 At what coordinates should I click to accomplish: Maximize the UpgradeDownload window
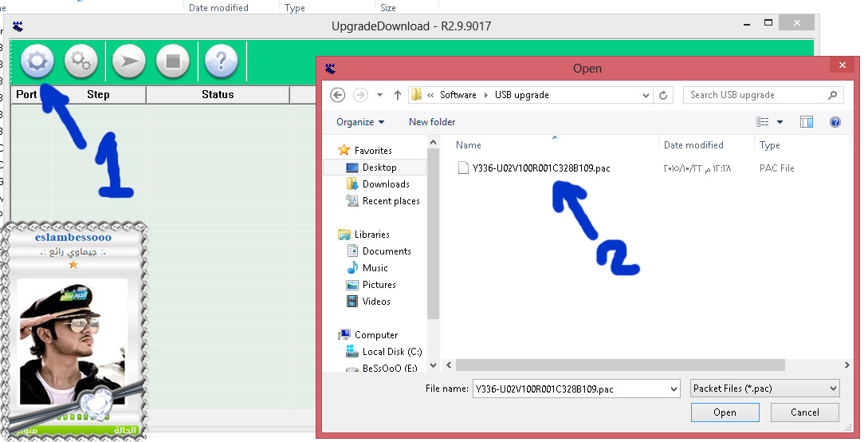tap(768, 23)
